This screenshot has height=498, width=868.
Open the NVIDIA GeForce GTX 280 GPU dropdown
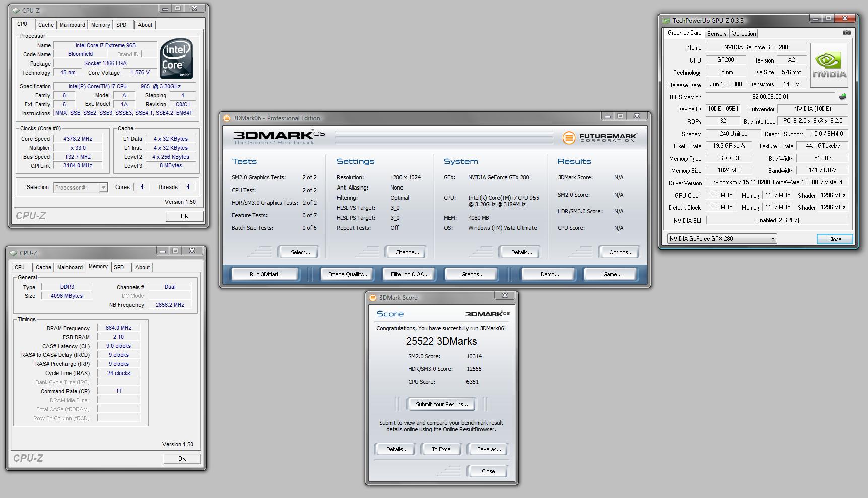coord(722,239)
